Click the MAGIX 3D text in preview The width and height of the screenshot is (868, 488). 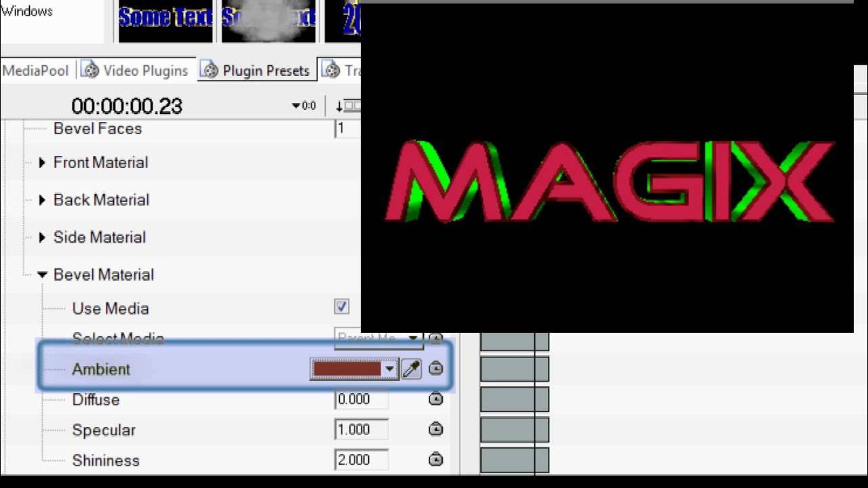(x=609, y=181)
